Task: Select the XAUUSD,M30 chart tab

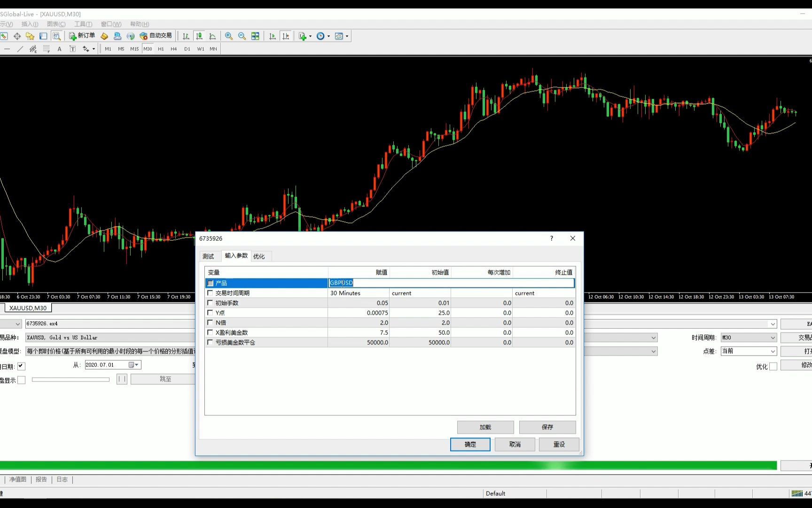Action: [28, 308]
